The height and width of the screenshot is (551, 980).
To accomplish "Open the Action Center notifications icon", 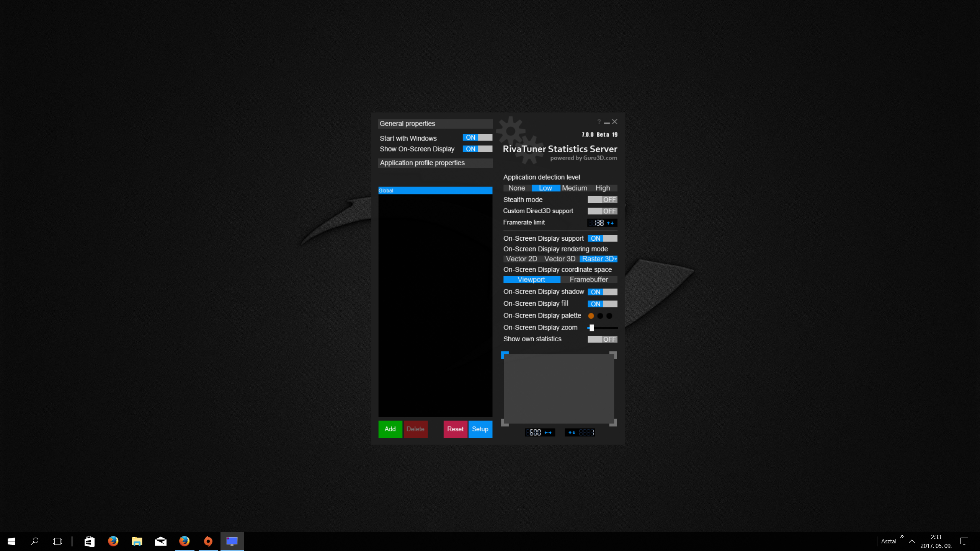I will 964,541.
